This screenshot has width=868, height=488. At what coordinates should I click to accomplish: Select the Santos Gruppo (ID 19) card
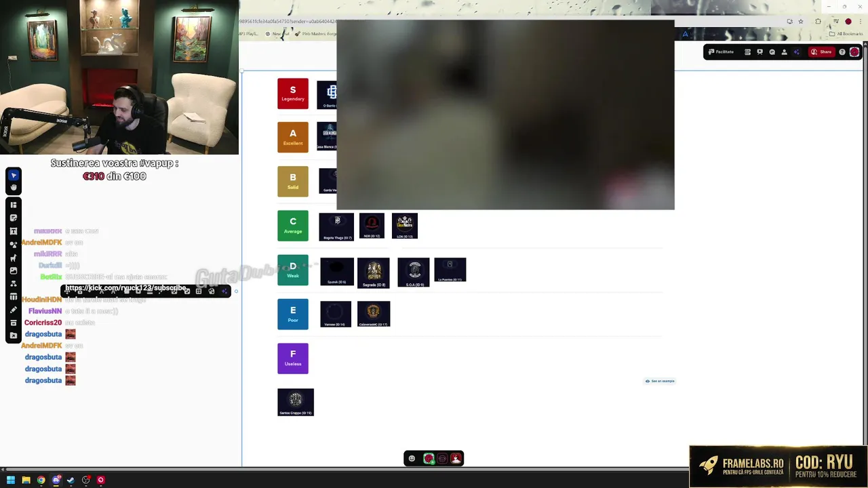click(x=296, y=402)
